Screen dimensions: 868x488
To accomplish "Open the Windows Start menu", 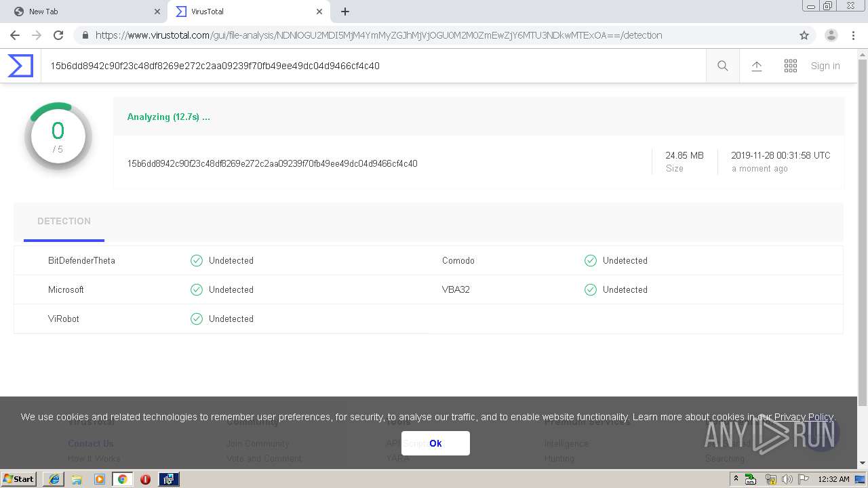I will (19, 479).
